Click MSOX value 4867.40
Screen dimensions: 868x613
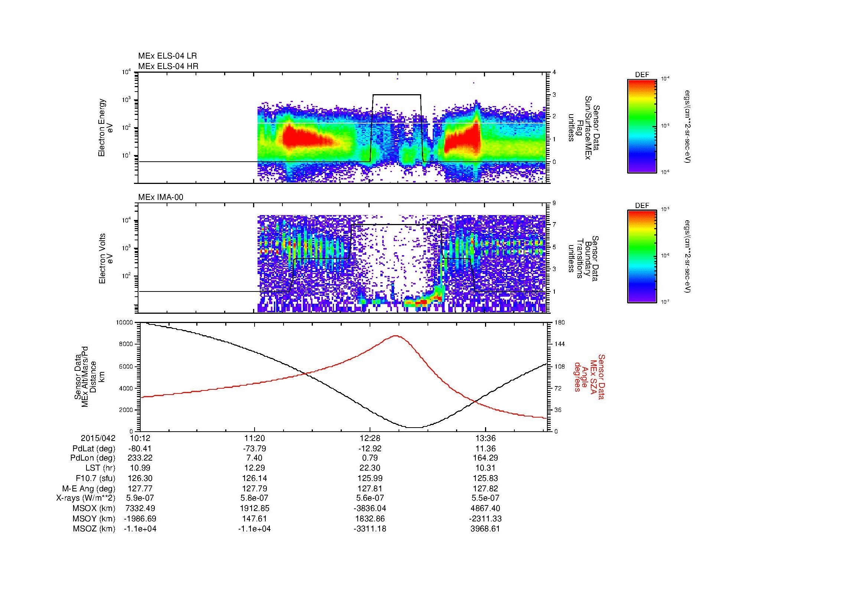pyautogui.click(x=485, y=509)
